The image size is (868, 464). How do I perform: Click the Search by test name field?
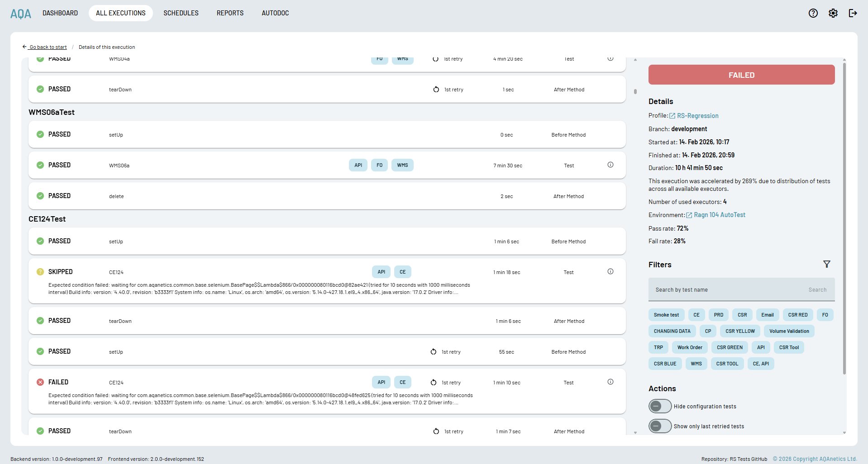(x=726, y=290)
